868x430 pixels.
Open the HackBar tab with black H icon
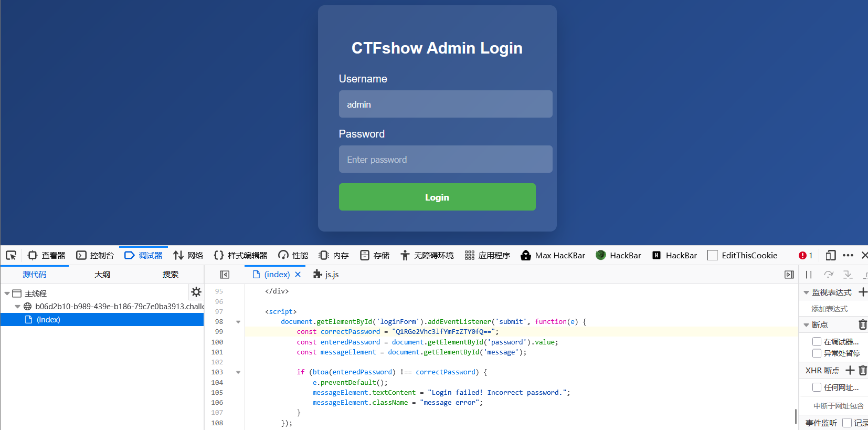(675, 255)
